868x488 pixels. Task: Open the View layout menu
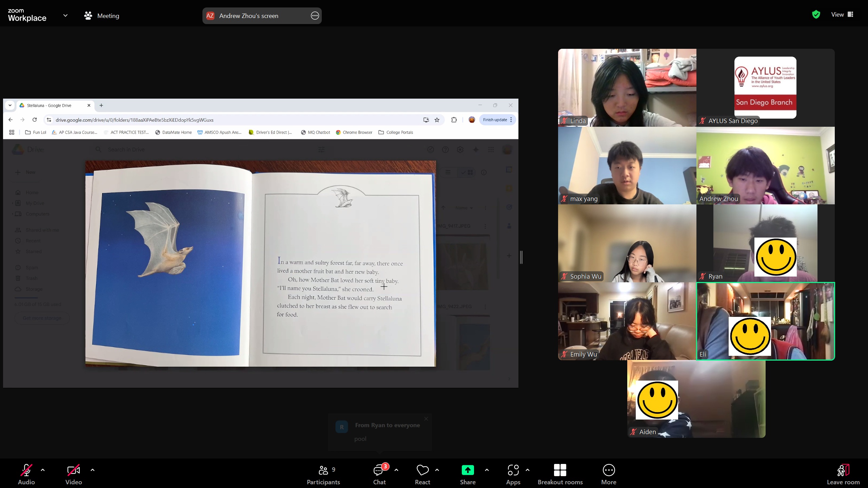842,14
